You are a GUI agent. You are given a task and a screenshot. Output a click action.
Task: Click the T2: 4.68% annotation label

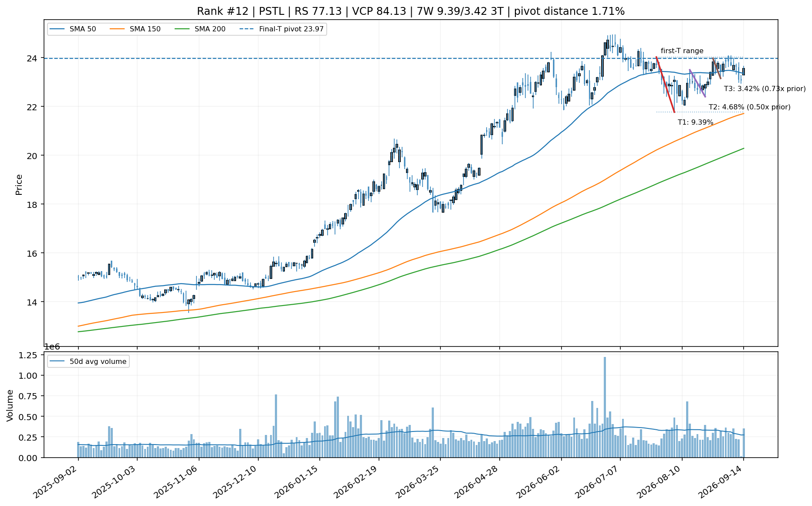[749, 107]
